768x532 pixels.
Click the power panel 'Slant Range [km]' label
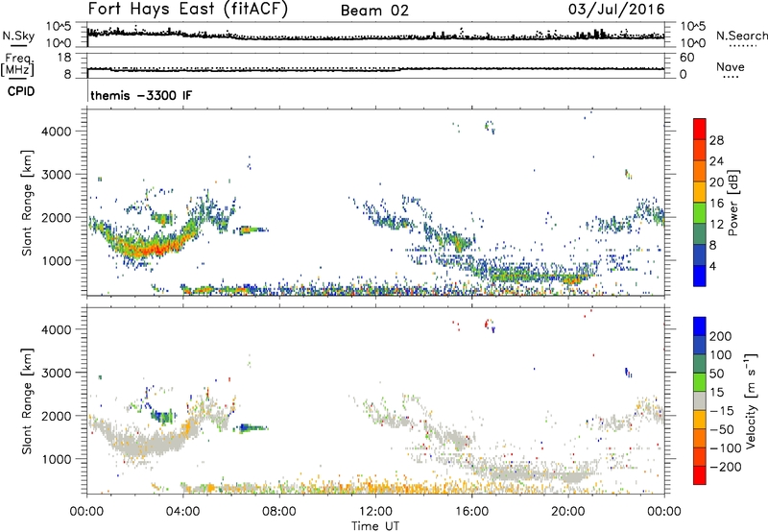tap(27, 203)
